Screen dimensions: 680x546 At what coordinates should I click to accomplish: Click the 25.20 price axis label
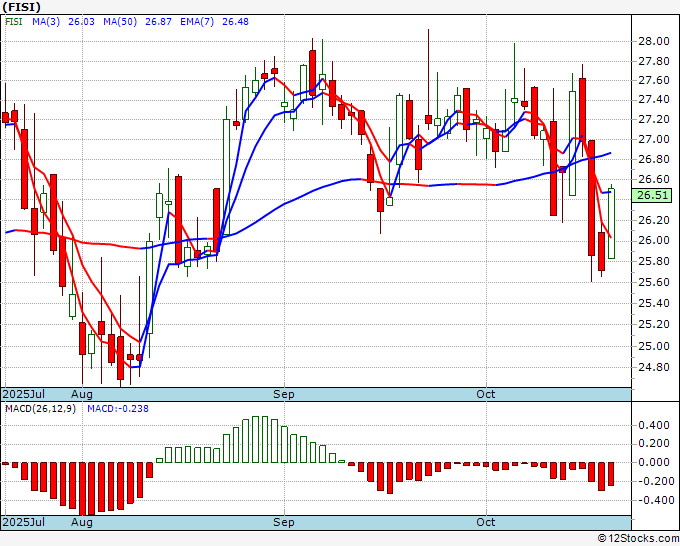(x=654, y=324)
